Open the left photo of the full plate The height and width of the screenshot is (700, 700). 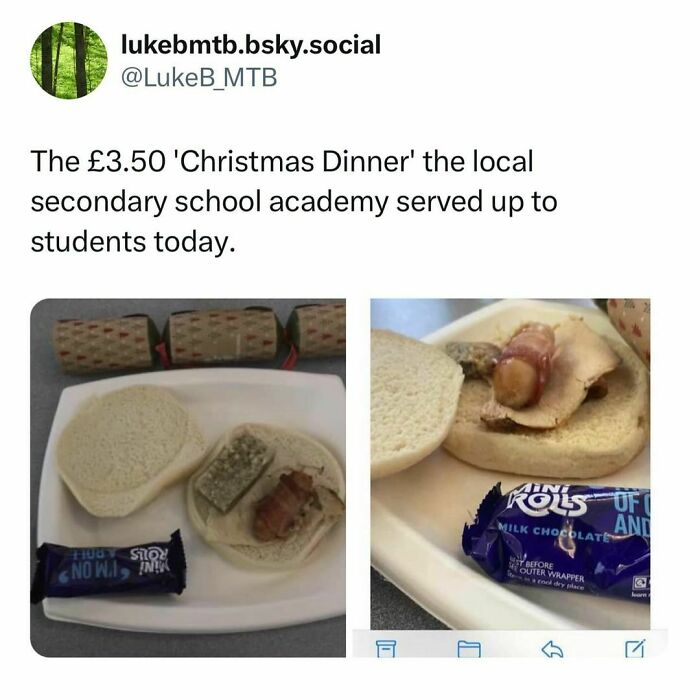(188, 478)
